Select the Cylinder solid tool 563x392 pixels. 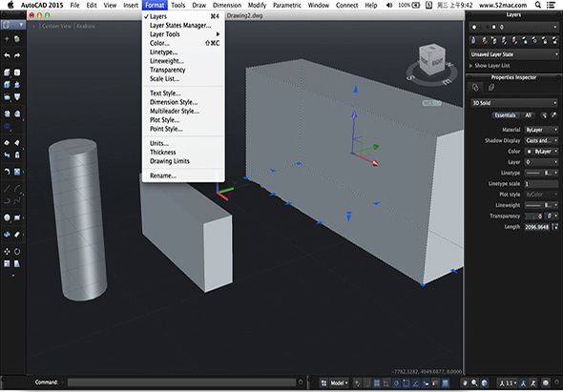pos(17,72)
